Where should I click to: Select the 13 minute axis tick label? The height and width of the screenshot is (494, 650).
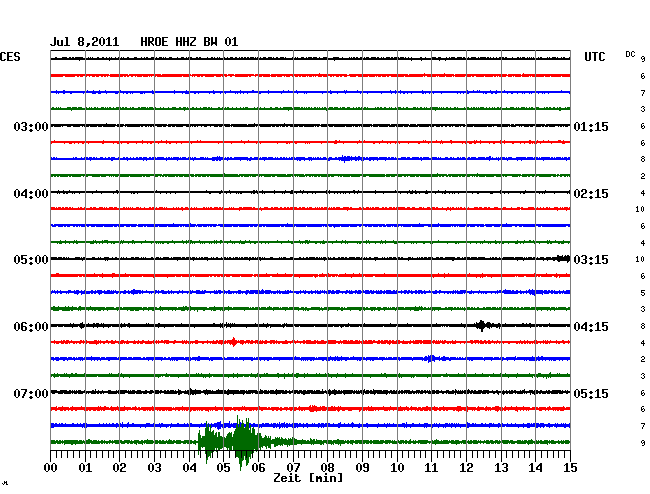[501, 467]
